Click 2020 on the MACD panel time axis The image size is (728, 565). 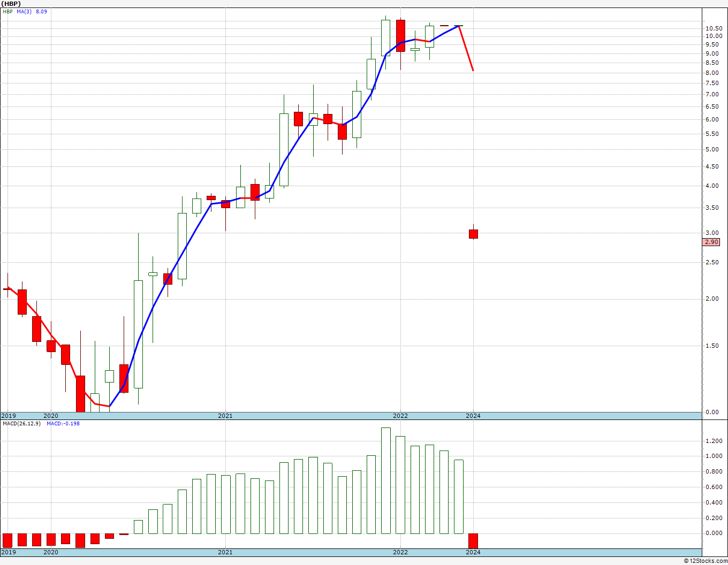51,552
